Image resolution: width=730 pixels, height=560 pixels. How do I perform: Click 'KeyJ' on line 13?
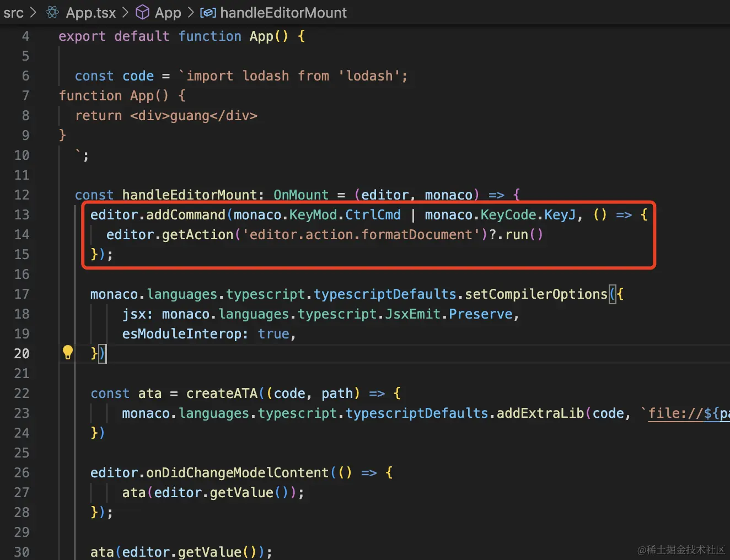click(560, 215)
